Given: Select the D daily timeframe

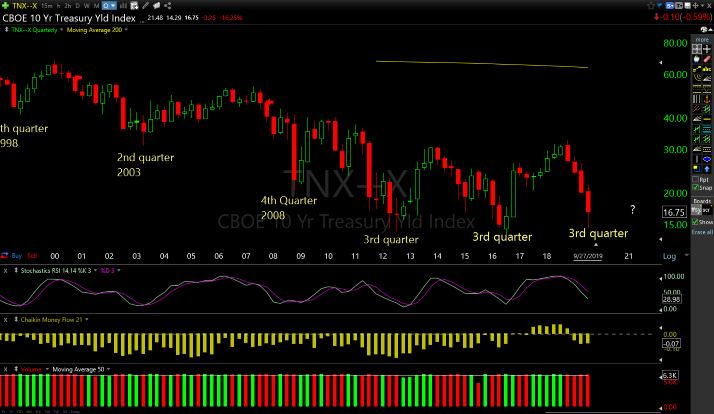Looking at the screenshot, I should tap(77, 5).
